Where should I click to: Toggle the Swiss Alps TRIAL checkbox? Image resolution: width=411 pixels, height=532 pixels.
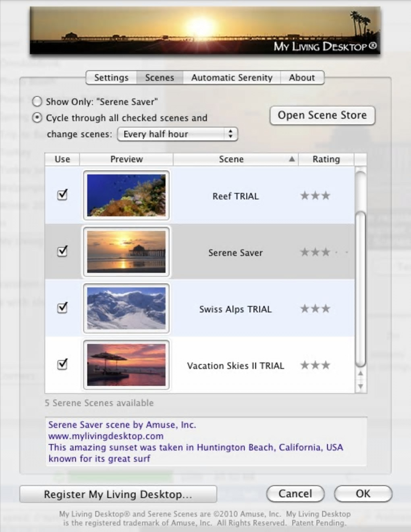point(62,308)
